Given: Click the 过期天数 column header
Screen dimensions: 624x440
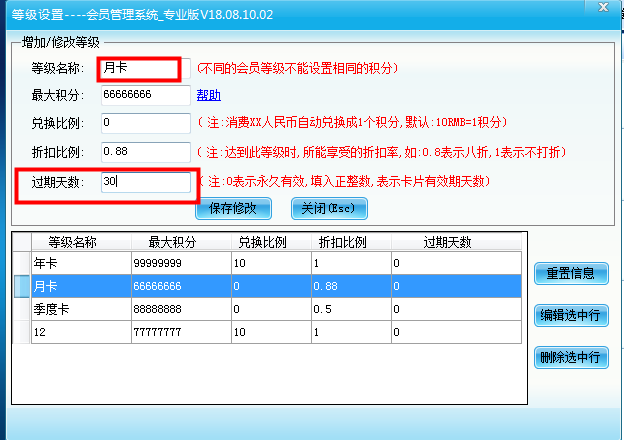Looking at the screenshot, I should click(447, 242).
